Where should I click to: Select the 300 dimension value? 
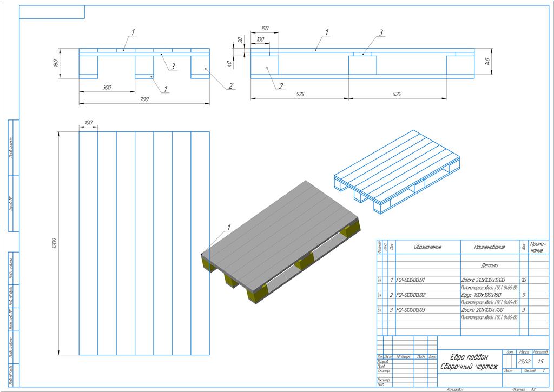click(x=107, y=88)
